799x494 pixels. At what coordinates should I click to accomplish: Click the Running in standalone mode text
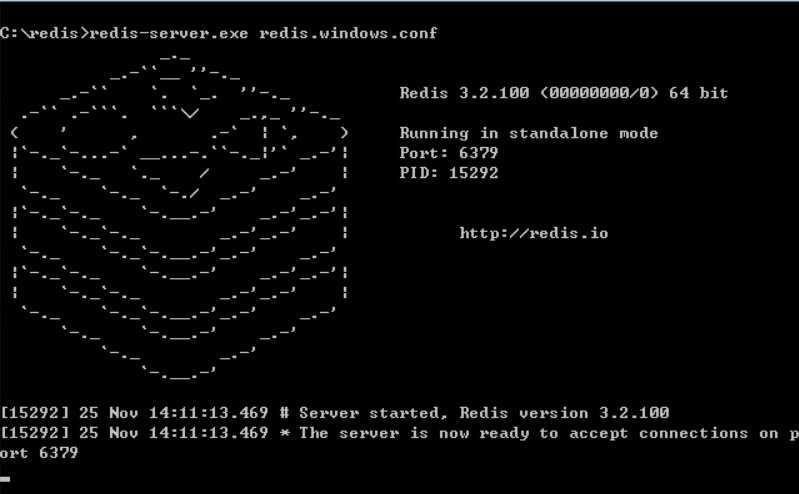pos(529,134)
